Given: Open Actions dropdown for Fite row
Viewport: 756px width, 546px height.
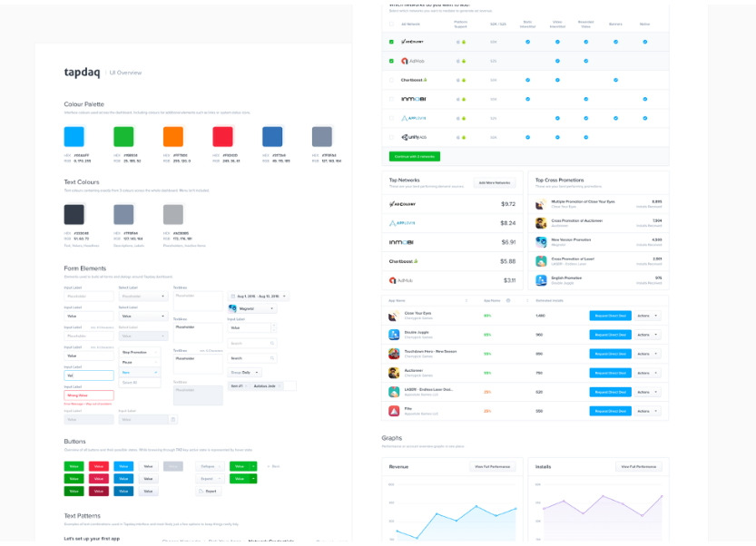Looking at the screenshot, I should (x=647, y=411).
